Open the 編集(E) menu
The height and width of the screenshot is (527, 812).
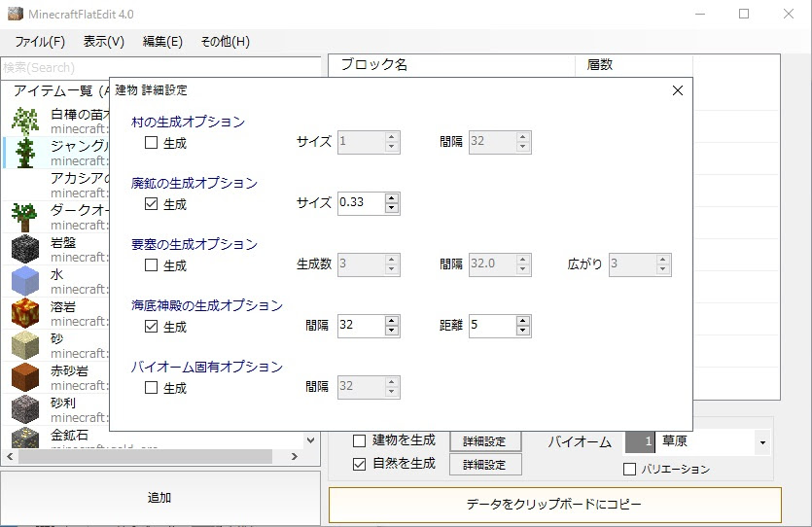(x=162, y=42)
